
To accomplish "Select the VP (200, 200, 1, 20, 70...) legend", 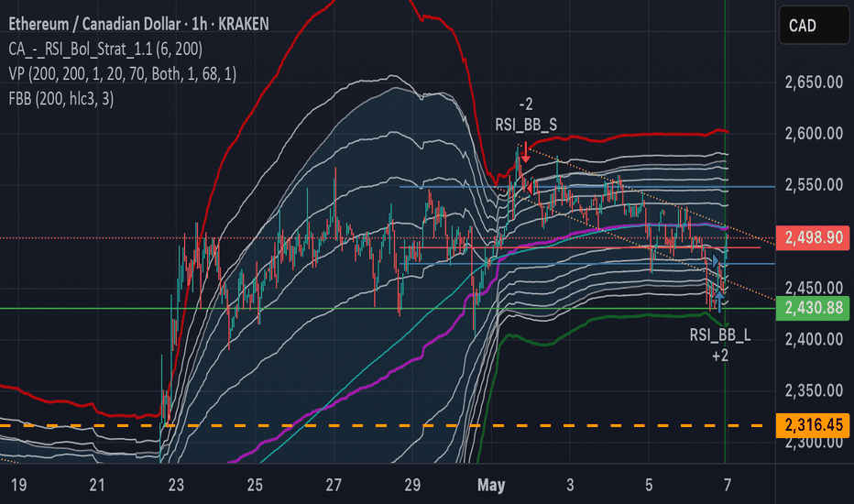I will point(123,73).
